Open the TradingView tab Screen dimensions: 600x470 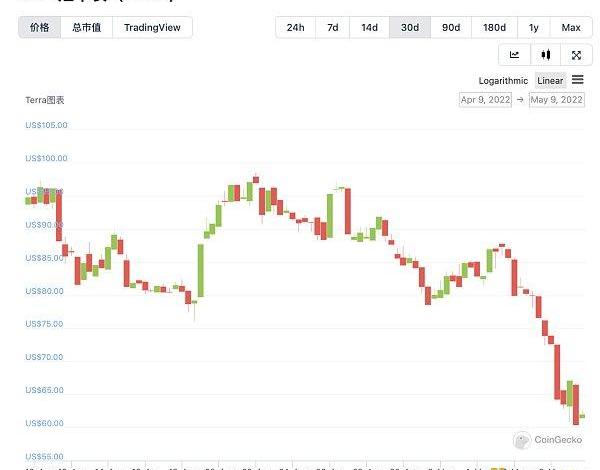pos(152,27)
